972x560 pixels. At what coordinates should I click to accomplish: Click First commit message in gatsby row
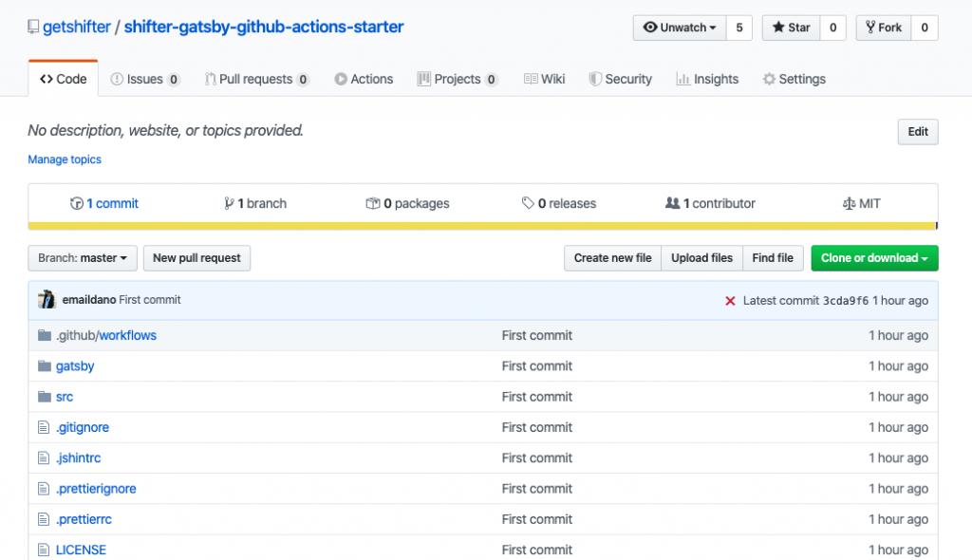[537, 365]
